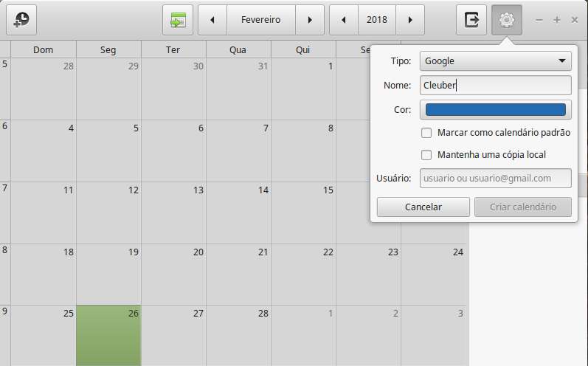
Task: Open the Tipo dropdown showing Google
Action: click(x=496, y=61)
